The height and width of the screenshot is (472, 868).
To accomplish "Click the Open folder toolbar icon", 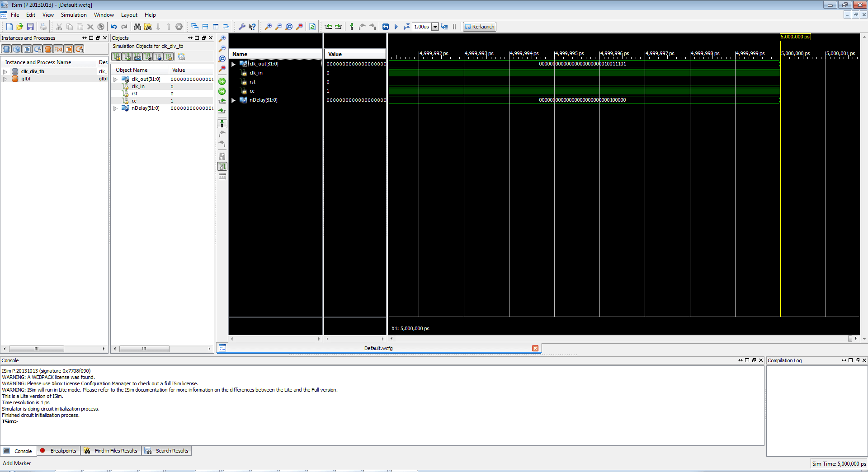I will (x=19, y=27).
